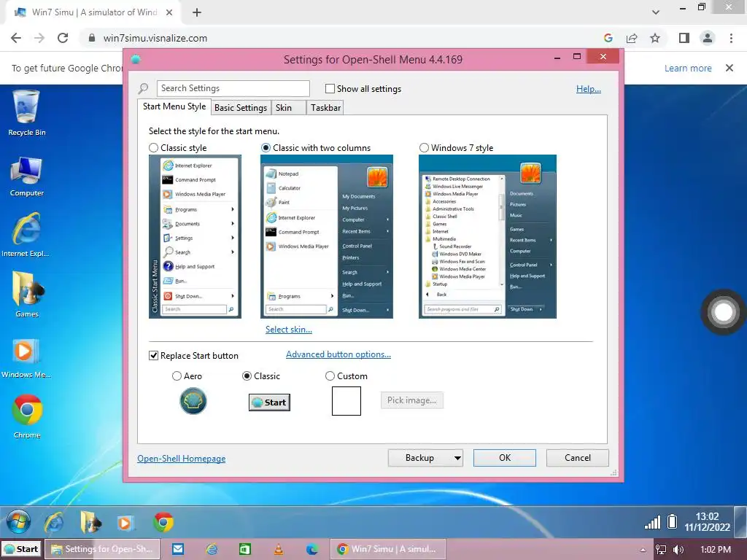Show hidden icons arrow in system tray
This screenshot has height=560, width=747.
tap(643, 550)
